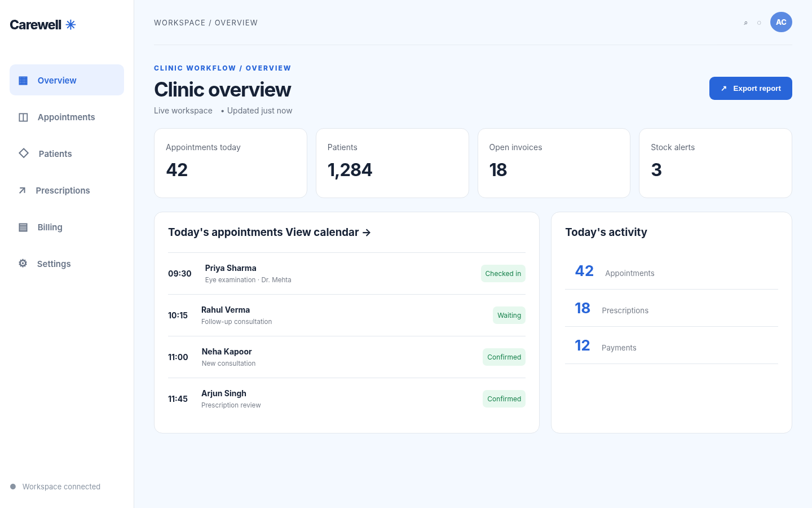Image resolution: width=812 pixels, height=508 pixels.
Task: Select the Stock alerts card
Action: coord(716,163)
